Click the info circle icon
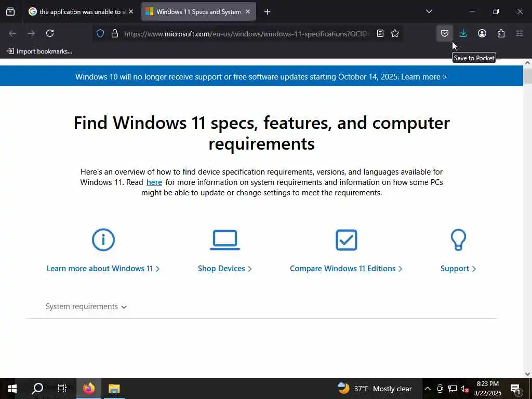Image resolution: width=532 pixels, height=399 pixels. click(103, 240)
